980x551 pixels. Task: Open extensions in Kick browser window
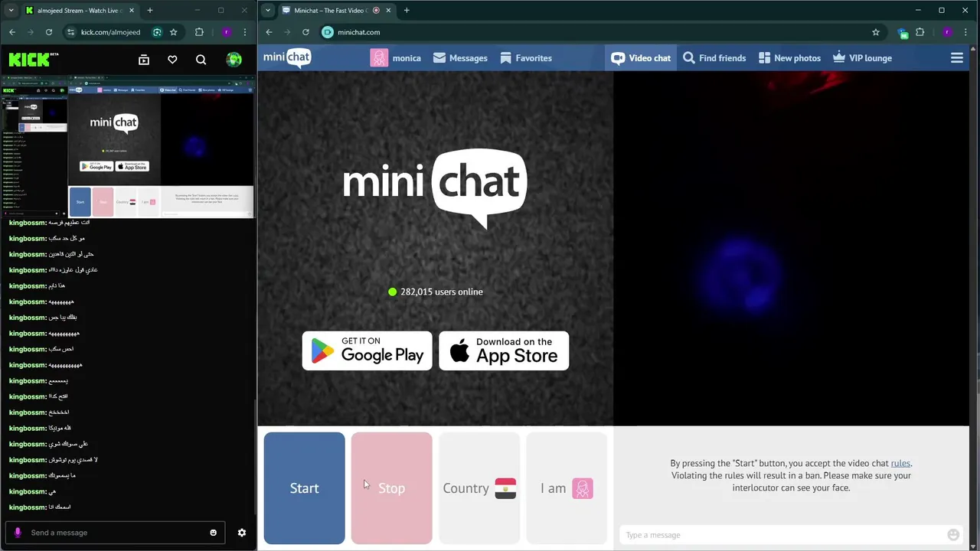(x=200, y=32)
